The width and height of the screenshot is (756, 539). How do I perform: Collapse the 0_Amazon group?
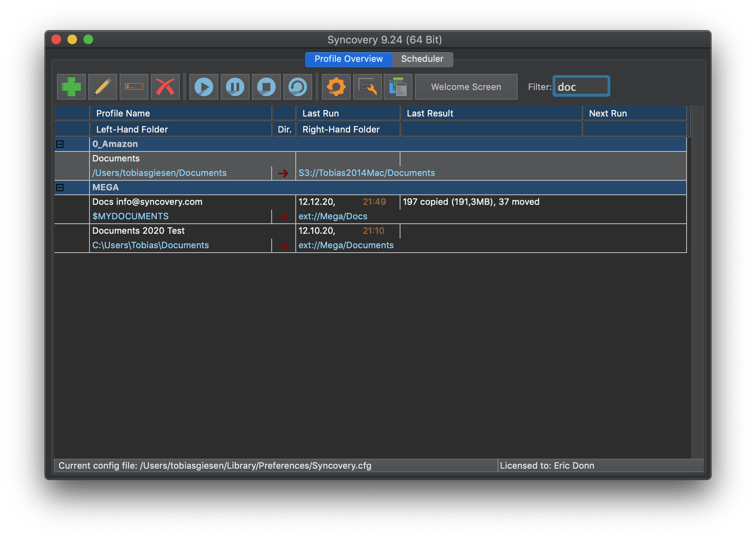(60, 144)
